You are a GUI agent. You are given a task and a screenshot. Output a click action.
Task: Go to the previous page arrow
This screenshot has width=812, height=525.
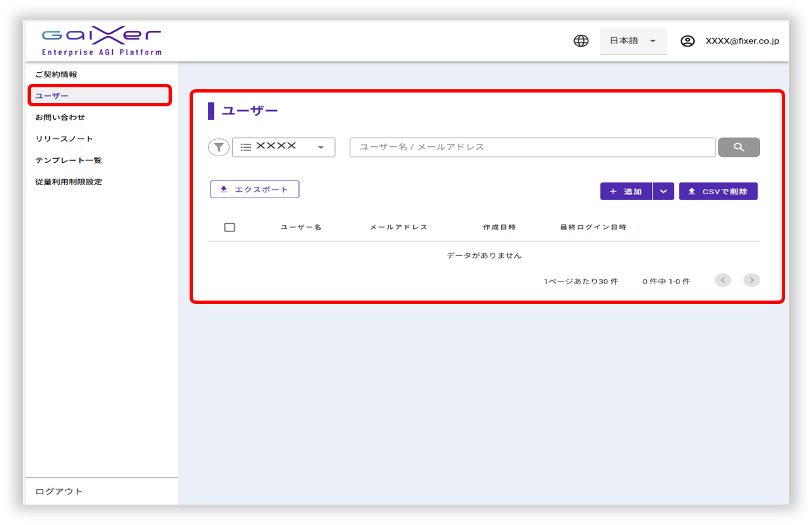click(x=722, y=280)
